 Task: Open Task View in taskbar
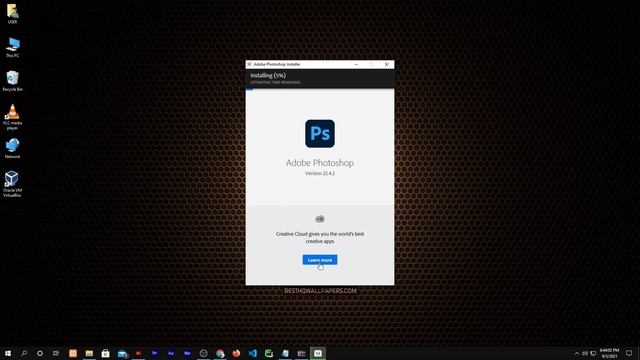tap(56, 353)
